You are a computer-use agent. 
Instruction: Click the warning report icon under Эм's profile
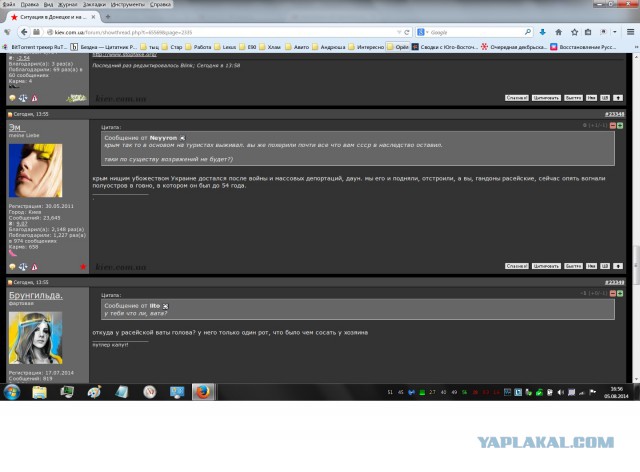point(34,267)
